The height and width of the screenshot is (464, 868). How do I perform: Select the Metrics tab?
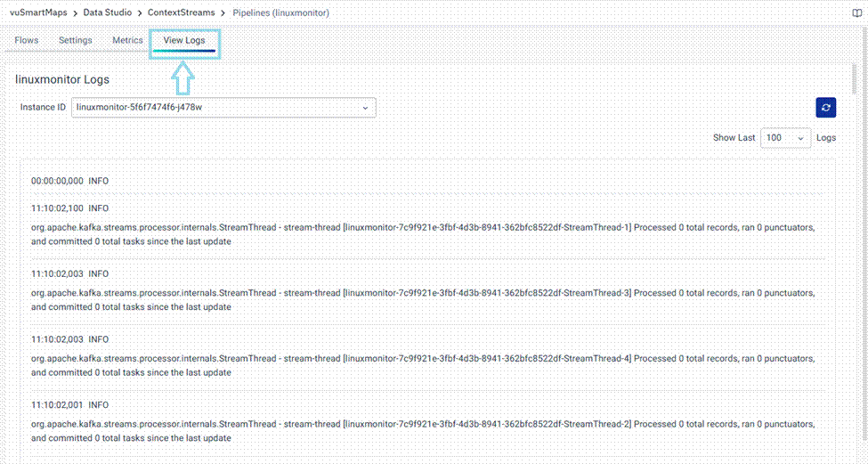click(x=127, y=41)
